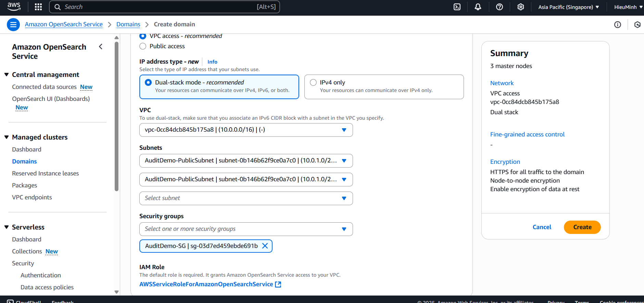Screen dimensions: 644x303
Task: Open the empty Select subnet dropdown
Action: click(246, 198)
